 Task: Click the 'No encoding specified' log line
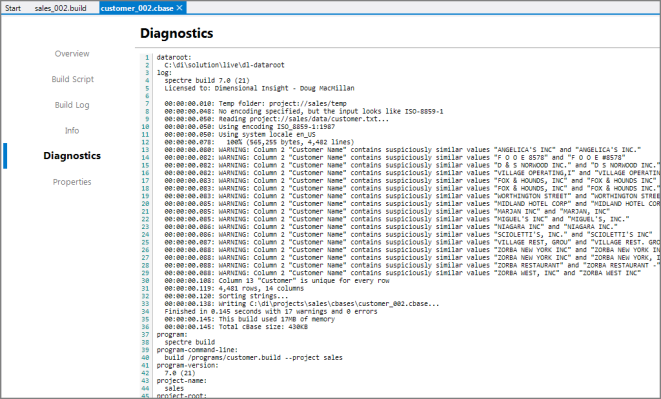click(x=304, y=111)
